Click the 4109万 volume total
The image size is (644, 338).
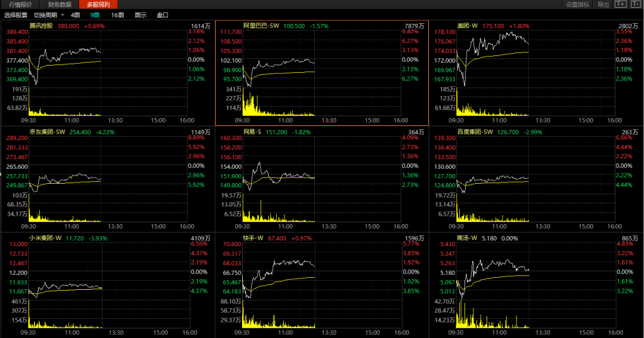200,238
